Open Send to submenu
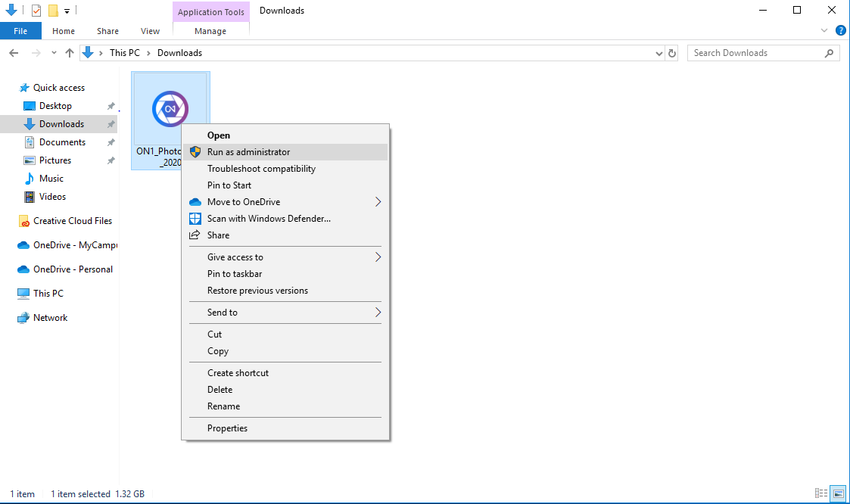This screenshot has width=850, height=504. pyautogui.click(x=223, y=313)
